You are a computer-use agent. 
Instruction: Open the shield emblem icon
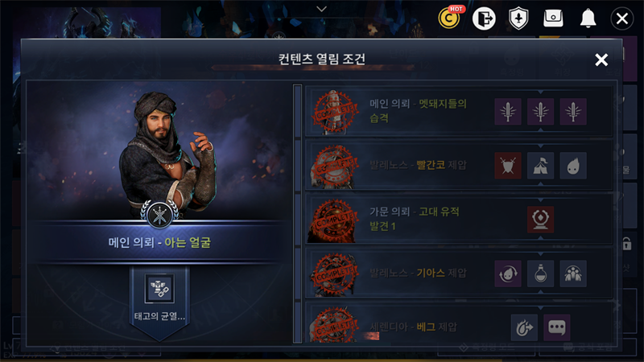point(518,19)
